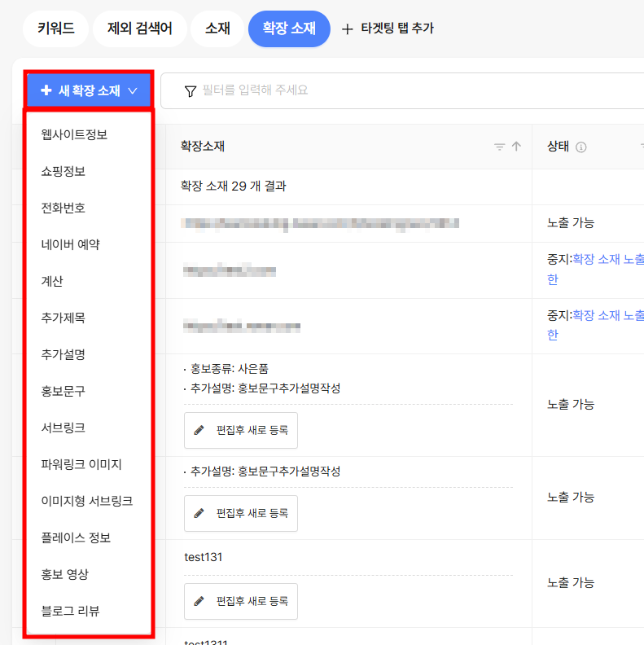644x645 pixels.
Task: Click the filter lines icon in 확장소재 column
Action: [499, 147]
